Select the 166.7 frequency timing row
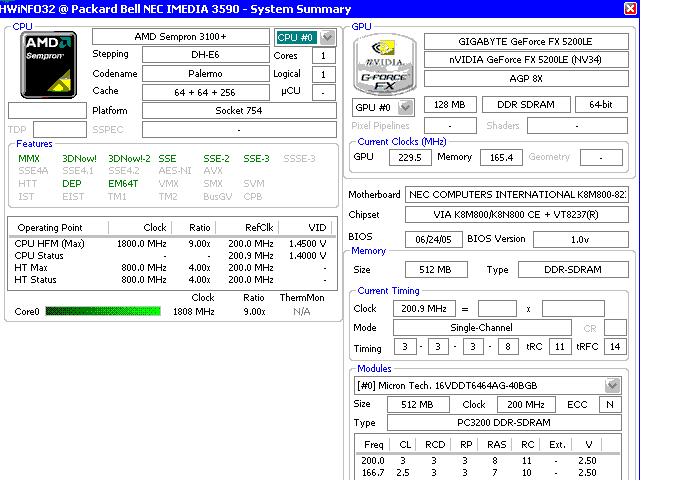 [488, 473]
